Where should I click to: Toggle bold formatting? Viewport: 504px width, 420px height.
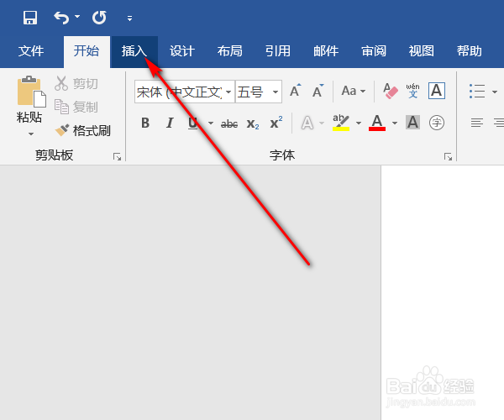(145, 123)
